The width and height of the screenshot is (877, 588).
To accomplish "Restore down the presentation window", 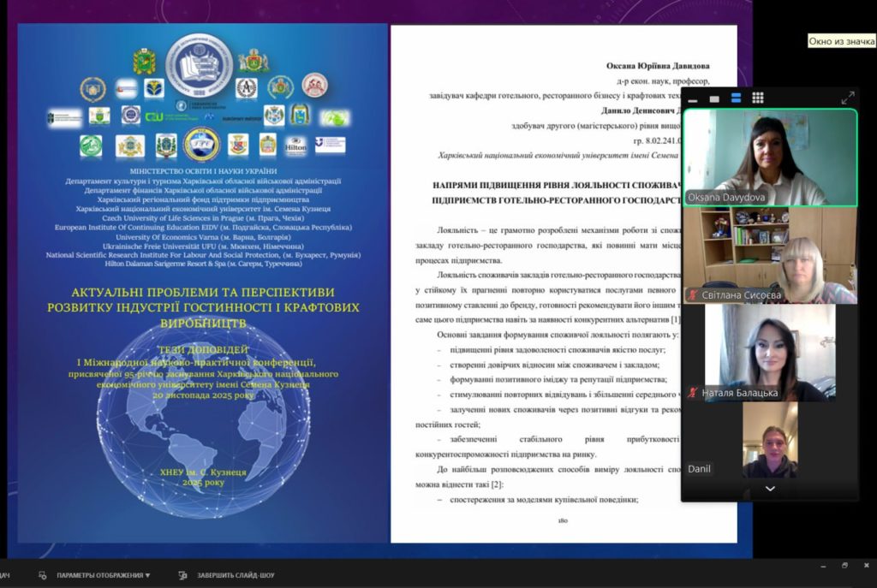I will tap(844, 566).
